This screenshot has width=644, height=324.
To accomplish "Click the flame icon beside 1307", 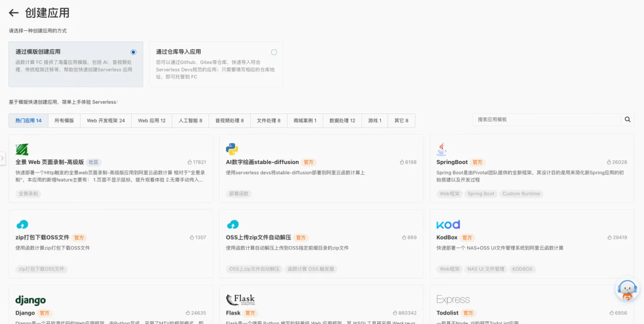I will [192, 238].
